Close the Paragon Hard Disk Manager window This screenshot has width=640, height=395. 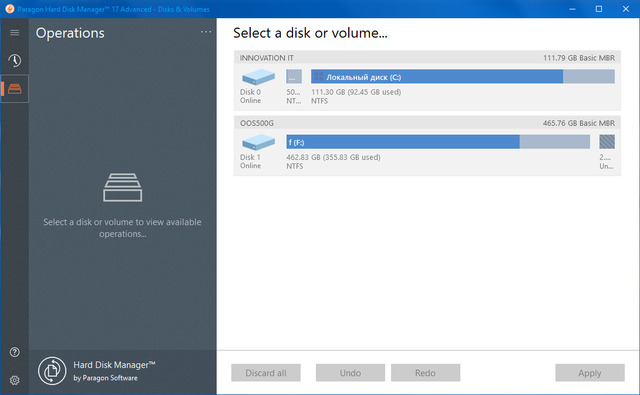tap(626, 9)
